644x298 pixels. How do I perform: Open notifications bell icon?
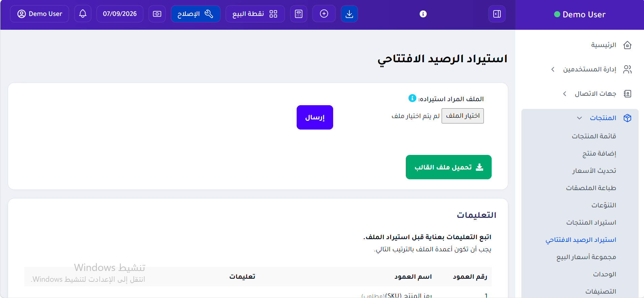83,14
